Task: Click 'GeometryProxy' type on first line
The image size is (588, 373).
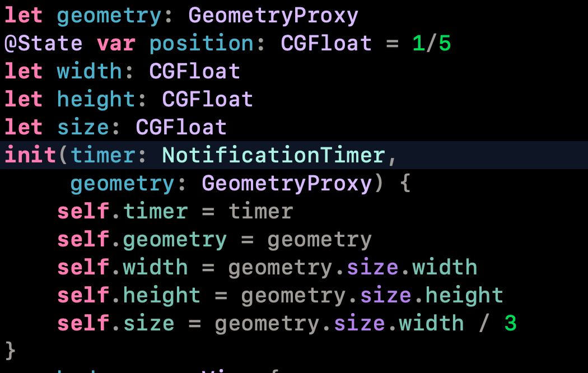Action: click(273, 16)
